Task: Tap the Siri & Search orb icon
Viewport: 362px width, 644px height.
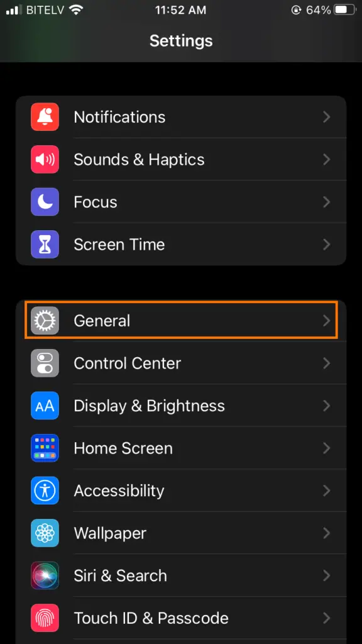Action: pos(45,576)
